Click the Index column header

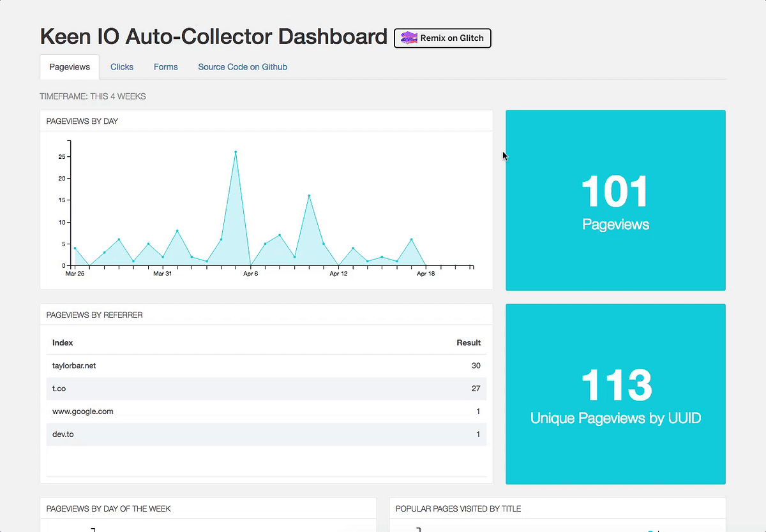click(62, 343)
